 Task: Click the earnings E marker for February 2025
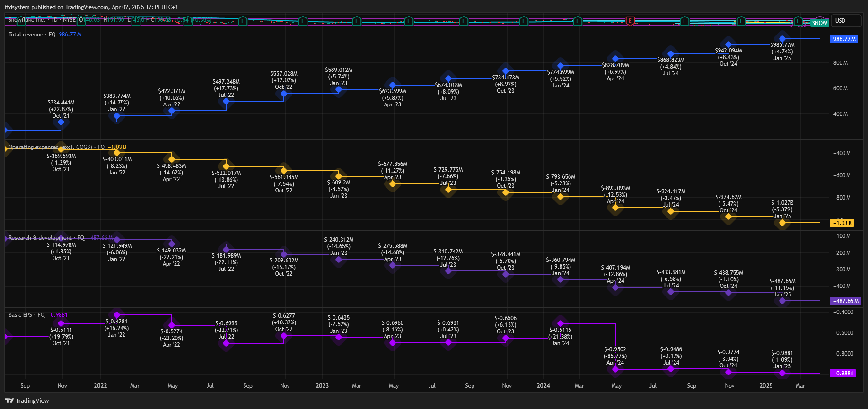pyautogui.click(x=798, y=21)
